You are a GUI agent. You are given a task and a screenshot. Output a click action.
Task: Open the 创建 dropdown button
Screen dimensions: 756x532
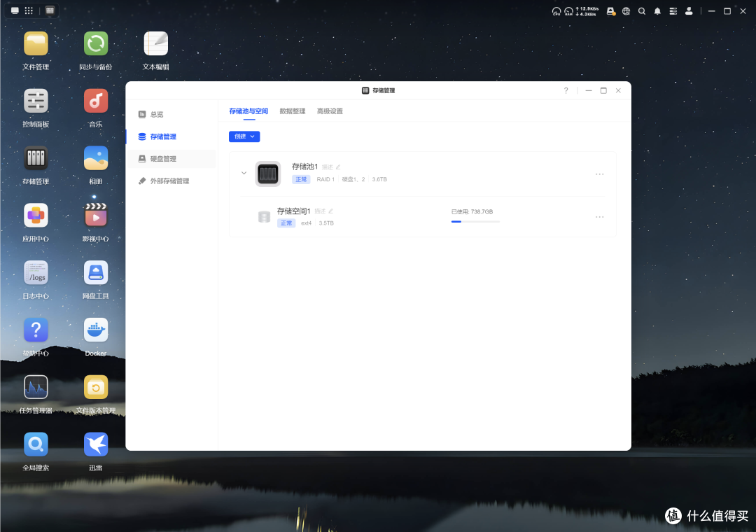244,136
